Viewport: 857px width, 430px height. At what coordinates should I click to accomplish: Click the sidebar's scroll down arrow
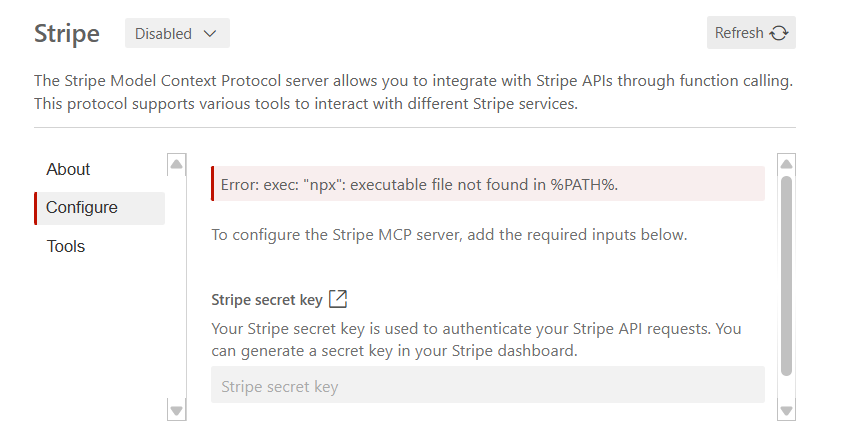click(x=177, y=410)
